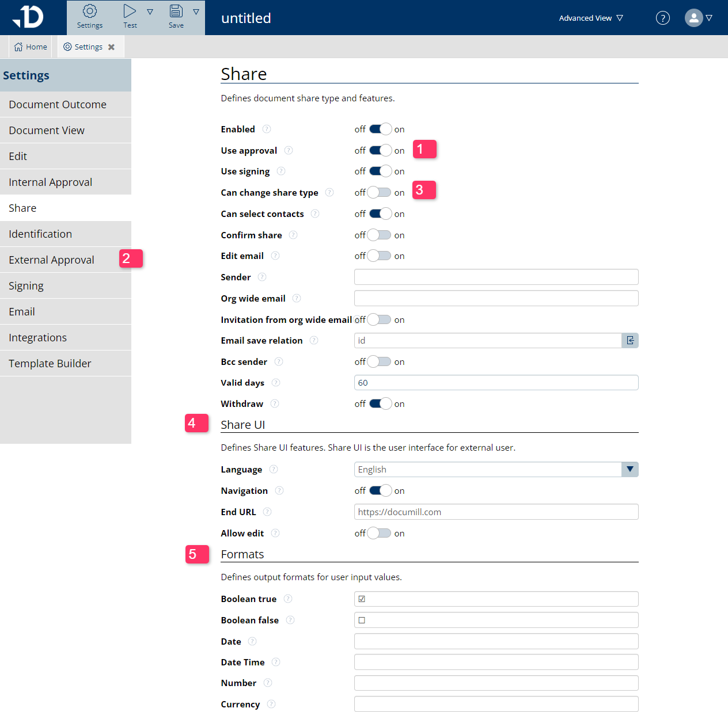Disable the Withdraw toggle
728x712 pixels.
click(380, 404)
